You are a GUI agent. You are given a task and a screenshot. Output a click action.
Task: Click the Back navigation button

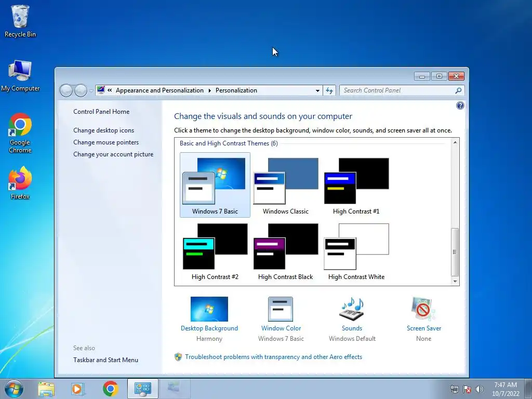[x=66, y=90]
